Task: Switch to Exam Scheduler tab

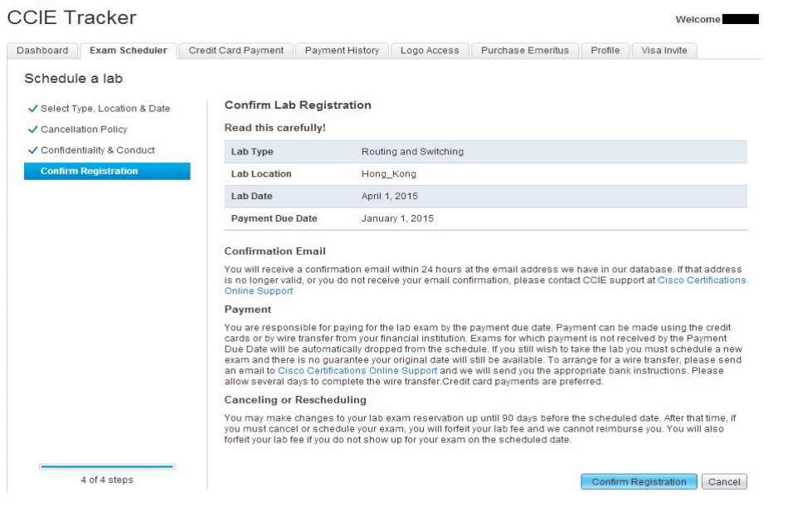Action: 128,51
